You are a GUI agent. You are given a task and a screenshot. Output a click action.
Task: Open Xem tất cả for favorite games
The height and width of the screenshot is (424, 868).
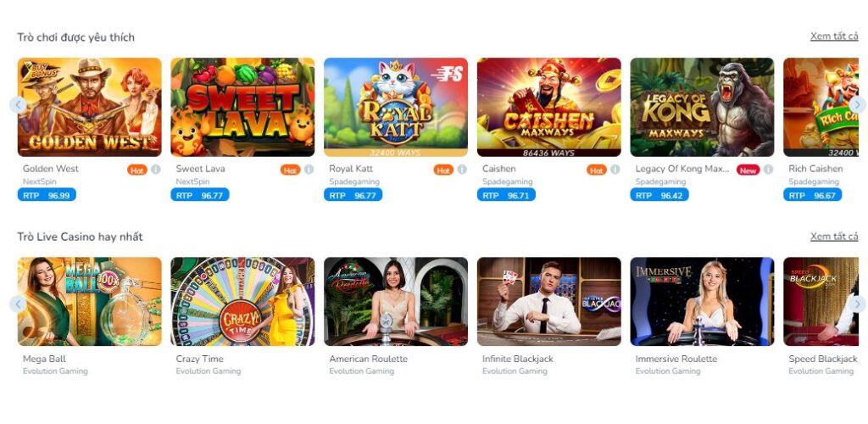[x=834, y=36]
